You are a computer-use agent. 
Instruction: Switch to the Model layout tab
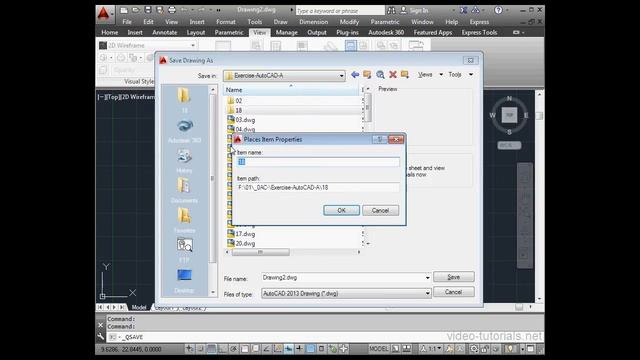click(x=139, y=307)
